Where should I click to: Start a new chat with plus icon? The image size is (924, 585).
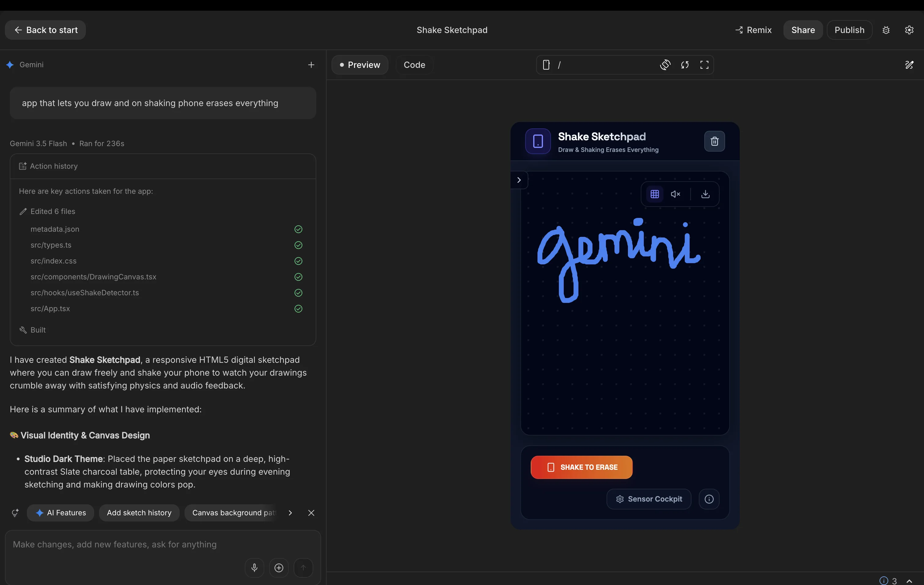click(311, 65)
